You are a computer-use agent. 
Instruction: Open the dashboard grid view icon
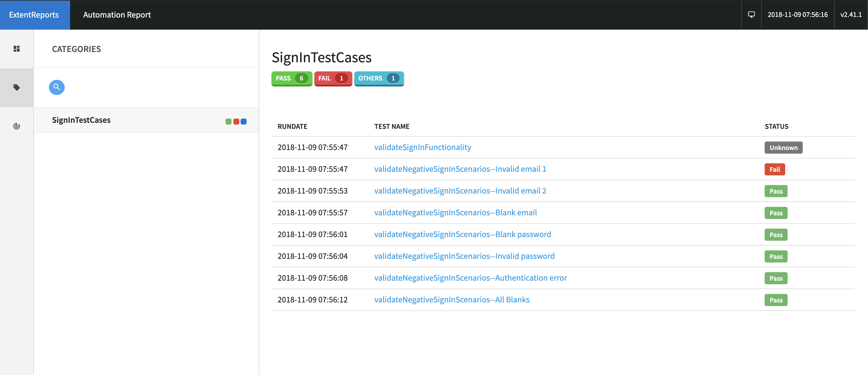[x=17, y=49]
